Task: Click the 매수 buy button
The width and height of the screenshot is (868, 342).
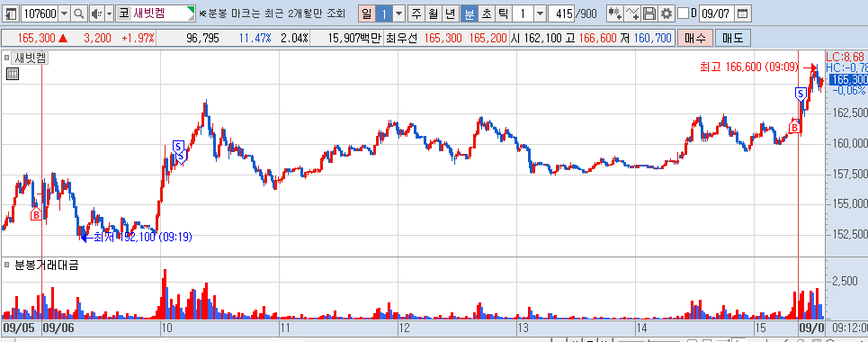Action: click(694, 38)
